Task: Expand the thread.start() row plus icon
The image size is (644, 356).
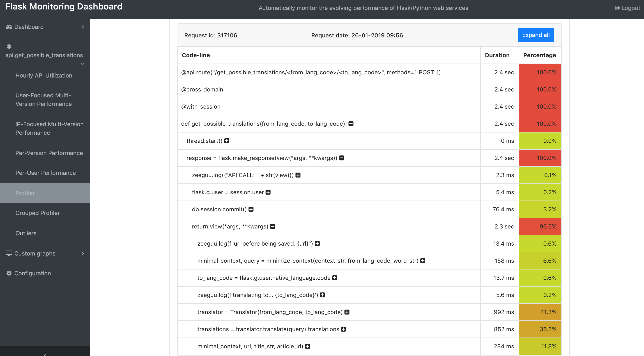Action: [227, 141]
